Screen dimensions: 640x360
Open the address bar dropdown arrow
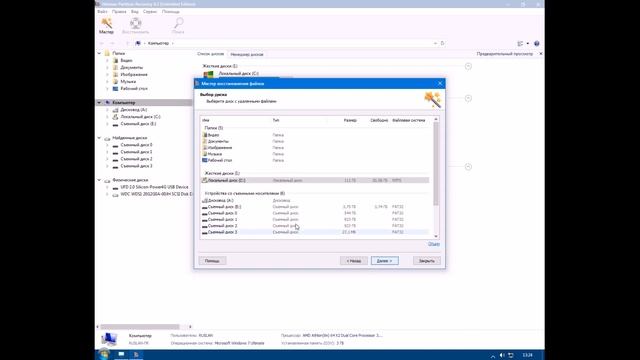pos(435,43)
